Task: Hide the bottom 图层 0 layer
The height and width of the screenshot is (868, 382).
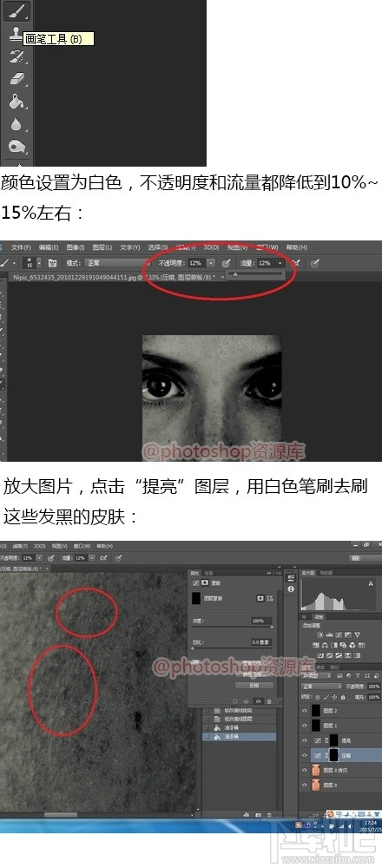Action: (305, 785)
